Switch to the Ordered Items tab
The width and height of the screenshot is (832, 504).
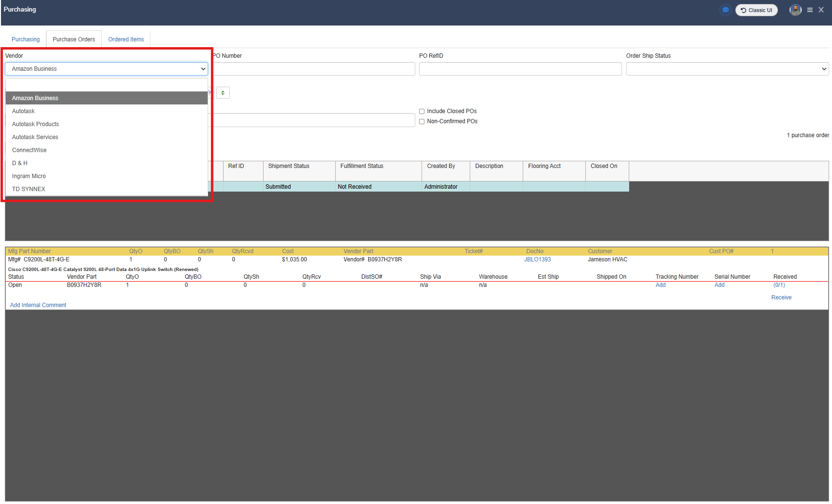pyautogui.click(x=126, y=39)
